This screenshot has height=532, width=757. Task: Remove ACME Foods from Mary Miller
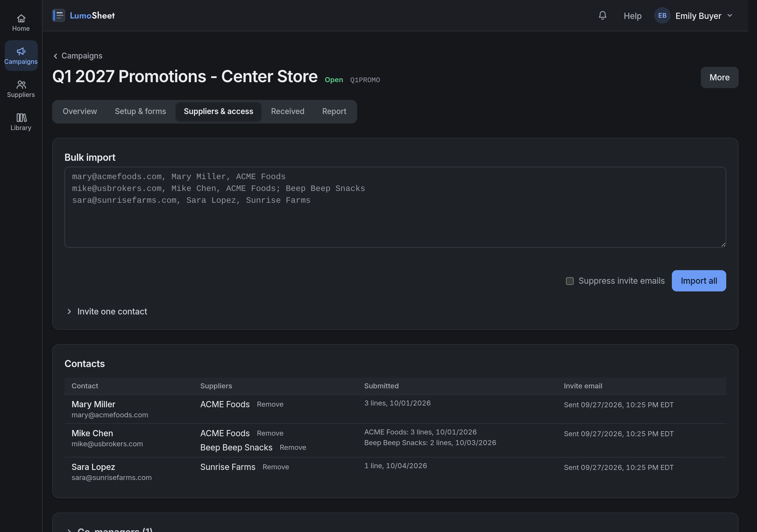[x=270, y=404]
